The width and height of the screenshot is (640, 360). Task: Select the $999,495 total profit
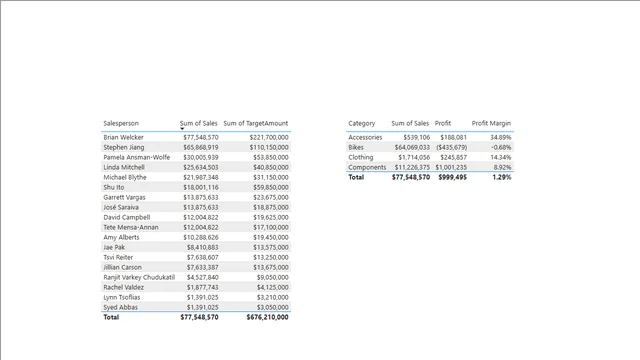pos(453,177)
